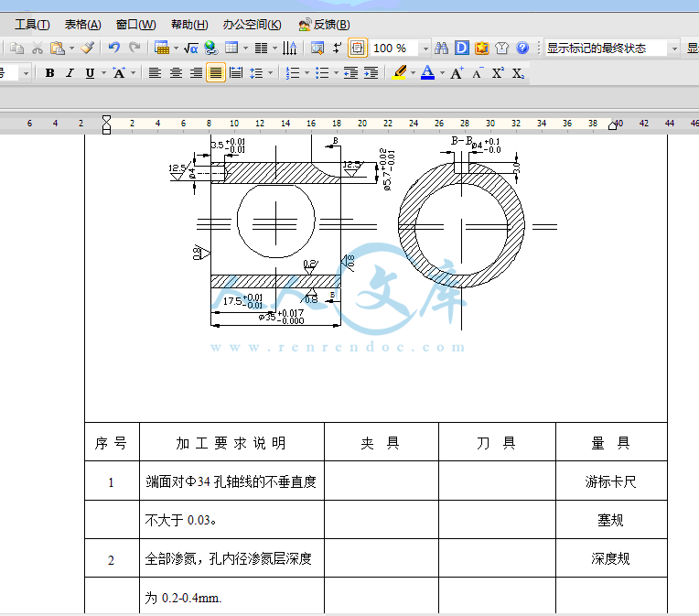The height and width of the screenshot is (616, 699).
Task: Align text right
Action: 196,72
